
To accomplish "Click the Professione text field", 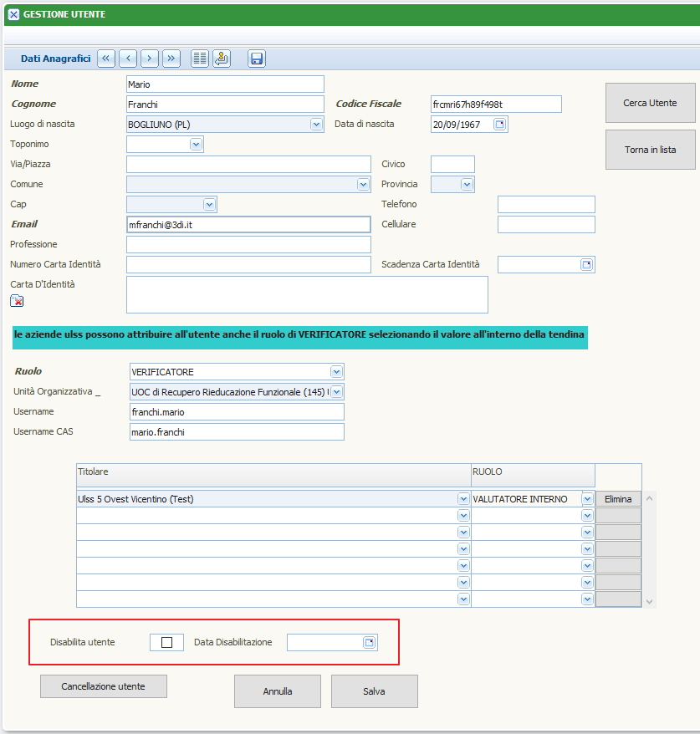I will [248, 245].
